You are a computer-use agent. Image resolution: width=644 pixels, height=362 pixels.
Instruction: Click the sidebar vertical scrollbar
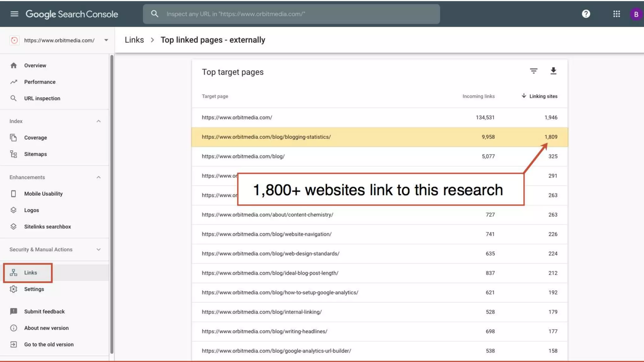pos(112,204)
